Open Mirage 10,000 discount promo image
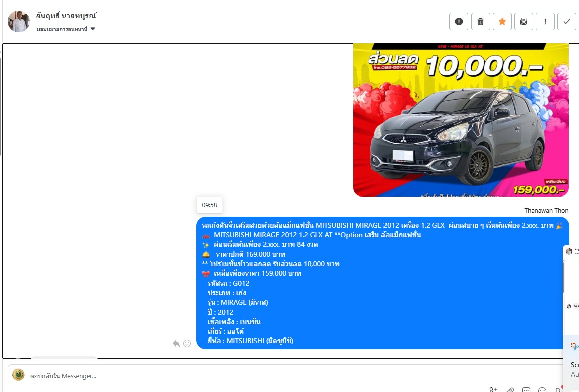This screenshot has width=579, height=392. tap(461, 120)
